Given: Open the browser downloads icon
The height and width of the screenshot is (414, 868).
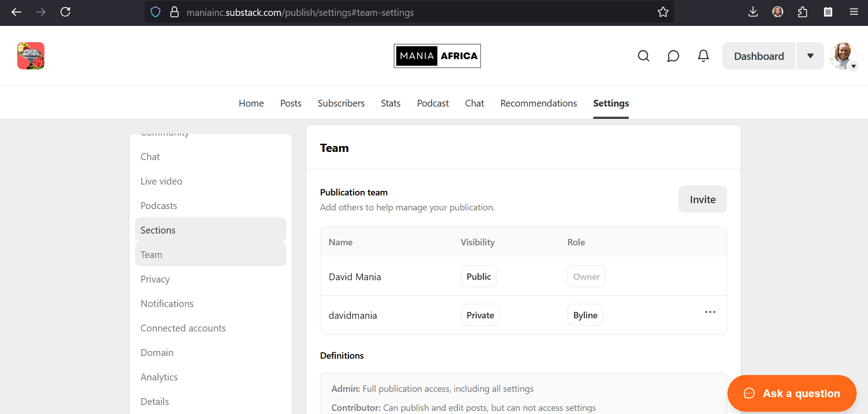Looking at the screenshot, I should [753, 12].
